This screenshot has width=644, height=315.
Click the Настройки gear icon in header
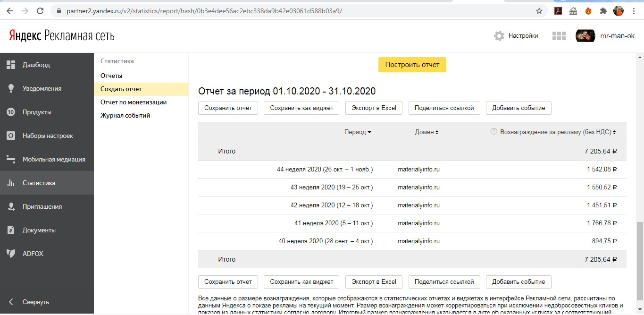coord(499,36)
